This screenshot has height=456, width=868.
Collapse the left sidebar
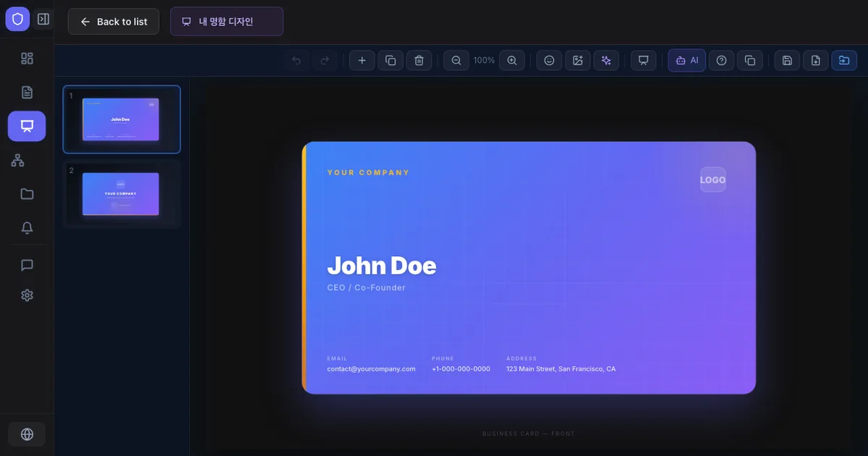[43, 19]
